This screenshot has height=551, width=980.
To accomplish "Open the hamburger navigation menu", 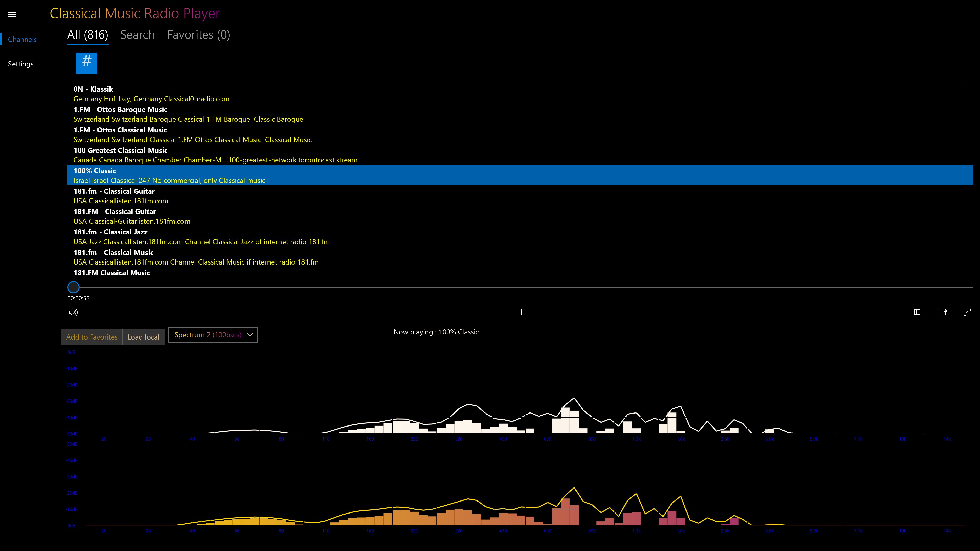I will tap(12, 15).
